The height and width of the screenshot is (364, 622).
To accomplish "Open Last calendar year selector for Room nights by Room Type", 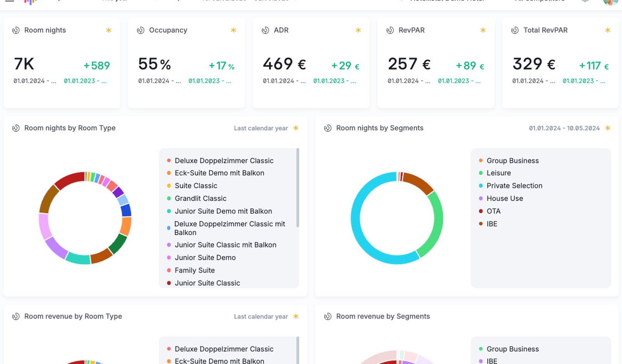I will pyautogui.click(x=261, y=128).
